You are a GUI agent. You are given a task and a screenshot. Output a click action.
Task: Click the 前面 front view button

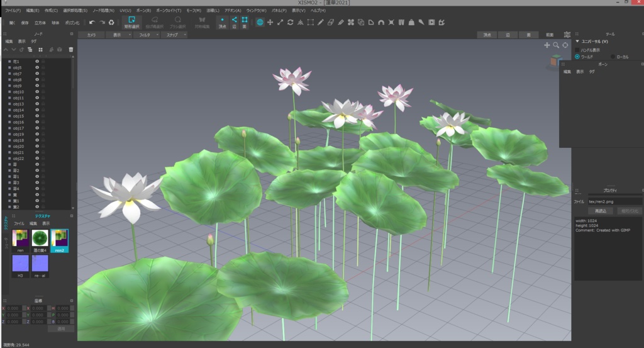coord(550,35)
